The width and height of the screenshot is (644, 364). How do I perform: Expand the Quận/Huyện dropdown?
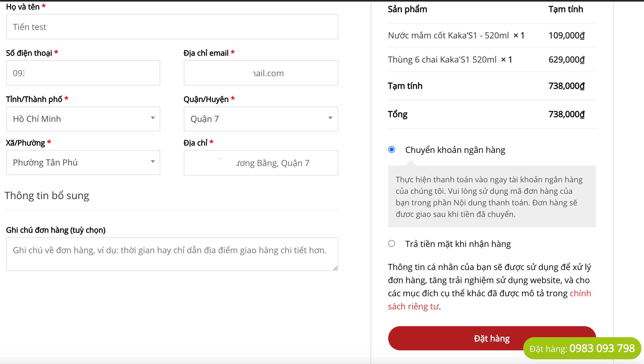(x=261, y=119)
